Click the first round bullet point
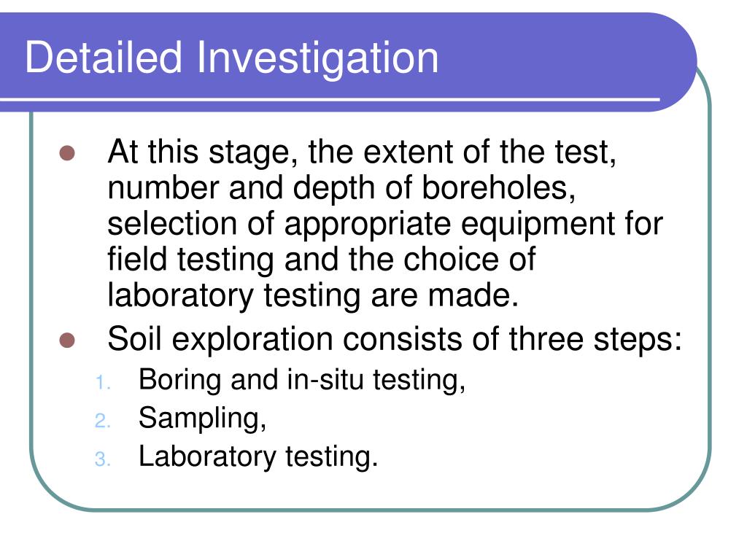Viewport: 747px width, 560px height. click(x=67, y=153)
